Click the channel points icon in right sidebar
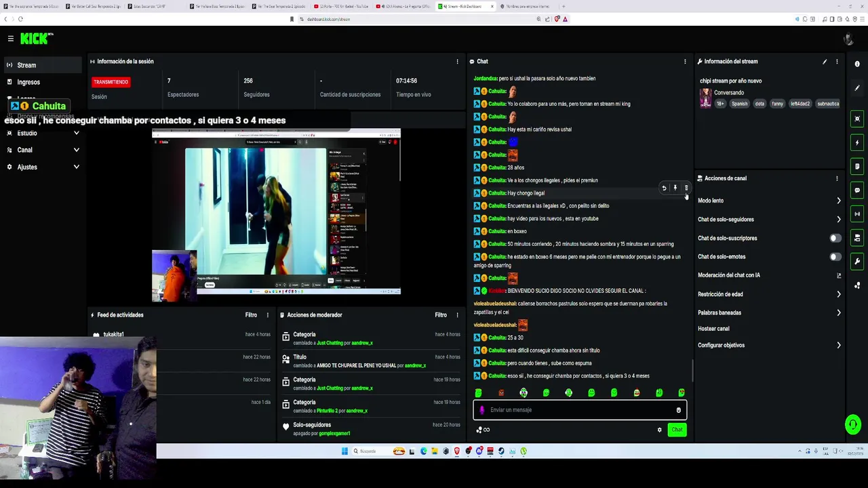The height and width of the screenshot is (488, 868). click(857, 285)
